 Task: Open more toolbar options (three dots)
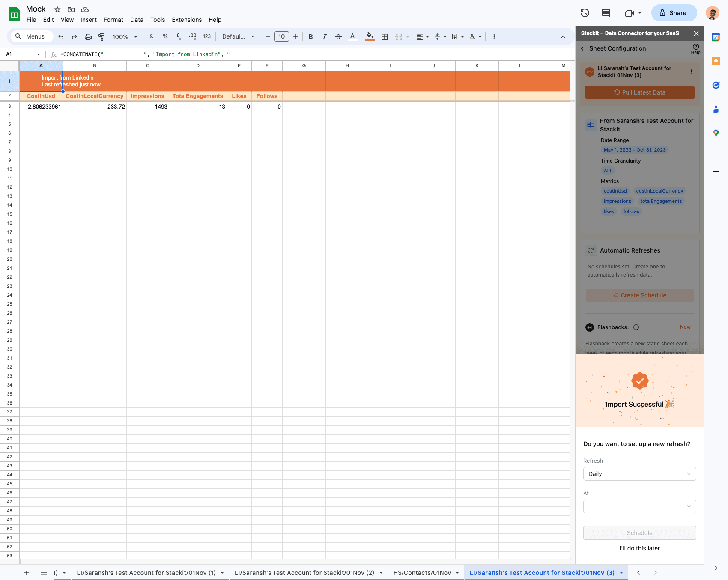tap(494, 37)
